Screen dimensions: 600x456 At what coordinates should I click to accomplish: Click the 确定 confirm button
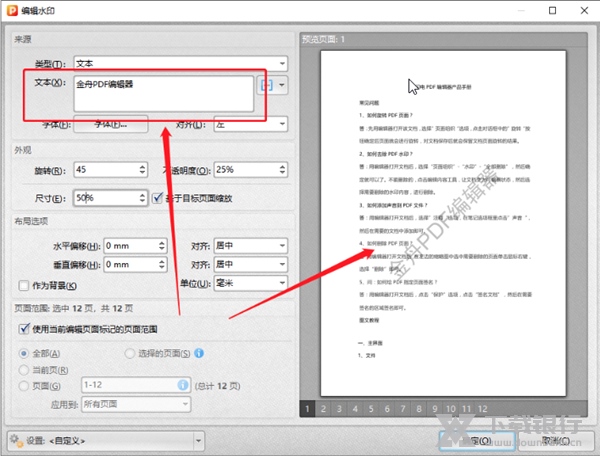(477, 441)
